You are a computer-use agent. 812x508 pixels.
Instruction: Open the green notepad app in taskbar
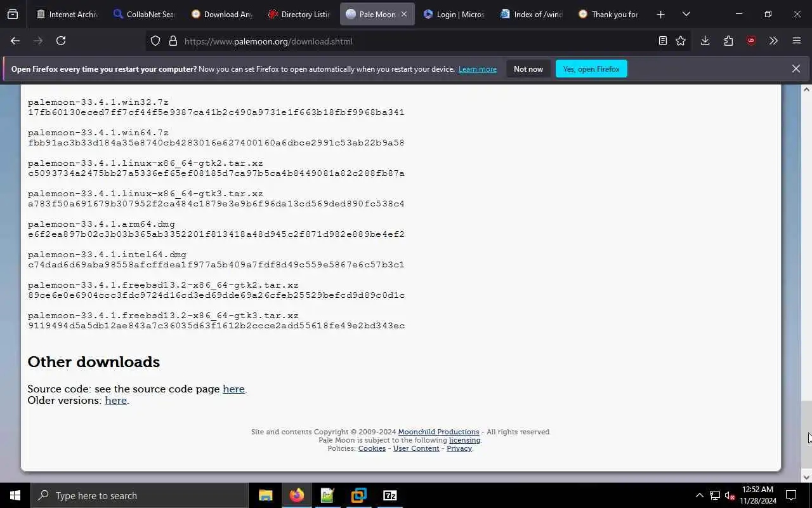coord(327,495)
